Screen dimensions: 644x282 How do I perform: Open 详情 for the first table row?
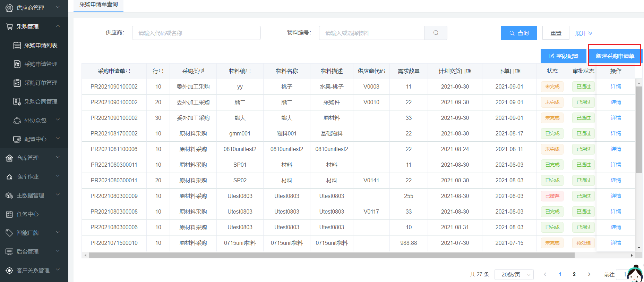(x=616, y=86)
